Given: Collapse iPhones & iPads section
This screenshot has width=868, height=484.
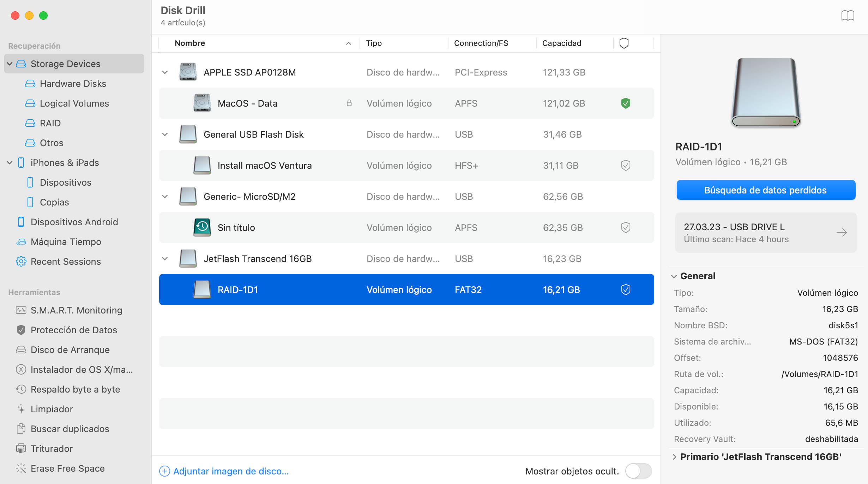Looking at the screenshot, I should pyautogui.click(x=10, y=163).
